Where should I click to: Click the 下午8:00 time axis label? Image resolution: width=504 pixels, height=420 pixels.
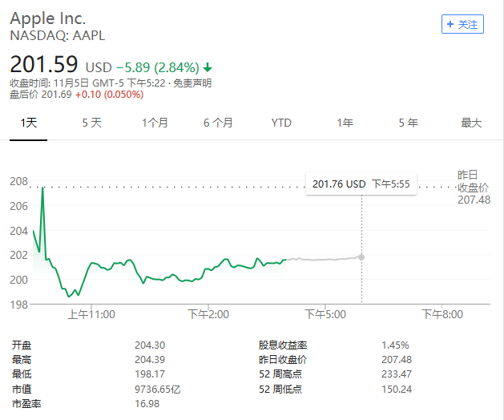[x=442, y=314]
